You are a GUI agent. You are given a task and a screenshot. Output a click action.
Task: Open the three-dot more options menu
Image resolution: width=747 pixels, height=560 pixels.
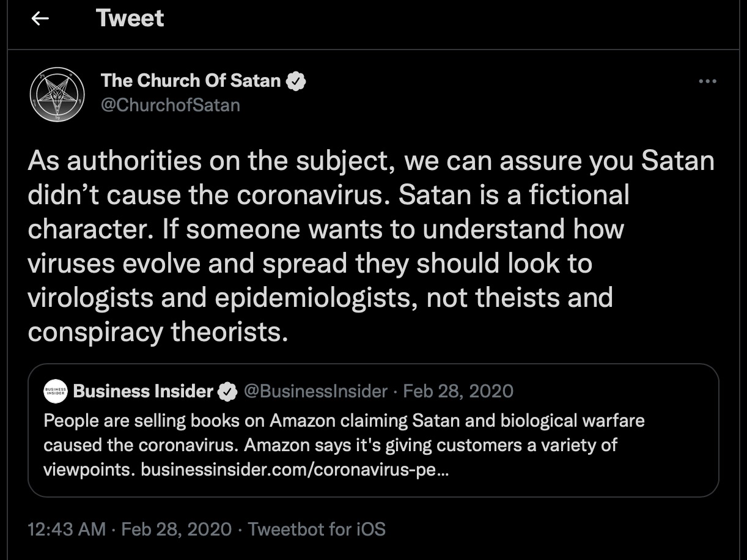click(x=707, y=81)
